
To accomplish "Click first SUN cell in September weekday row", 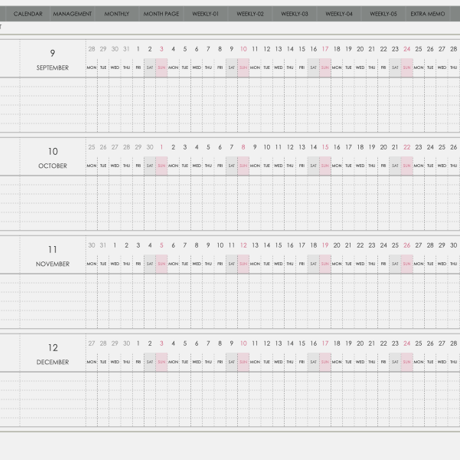I will (x=162, y=68).
